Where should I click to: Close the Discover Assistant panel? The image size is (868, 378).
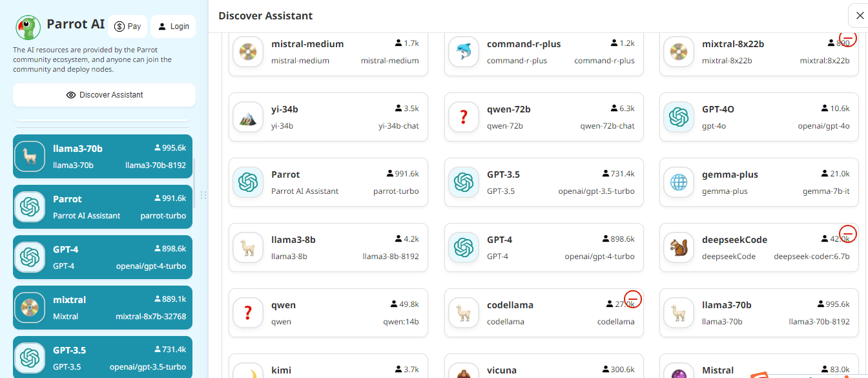coord(859,16)
